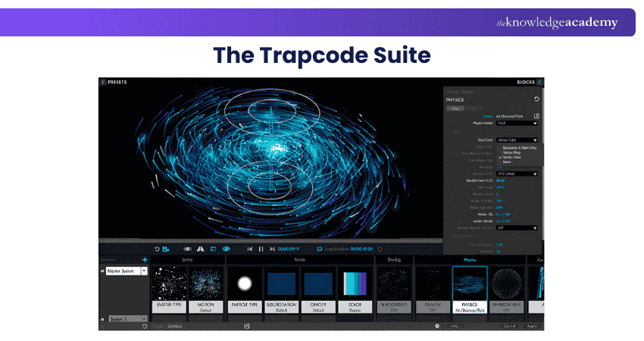Click the knowledgeacademy logo

pos(557,23)
